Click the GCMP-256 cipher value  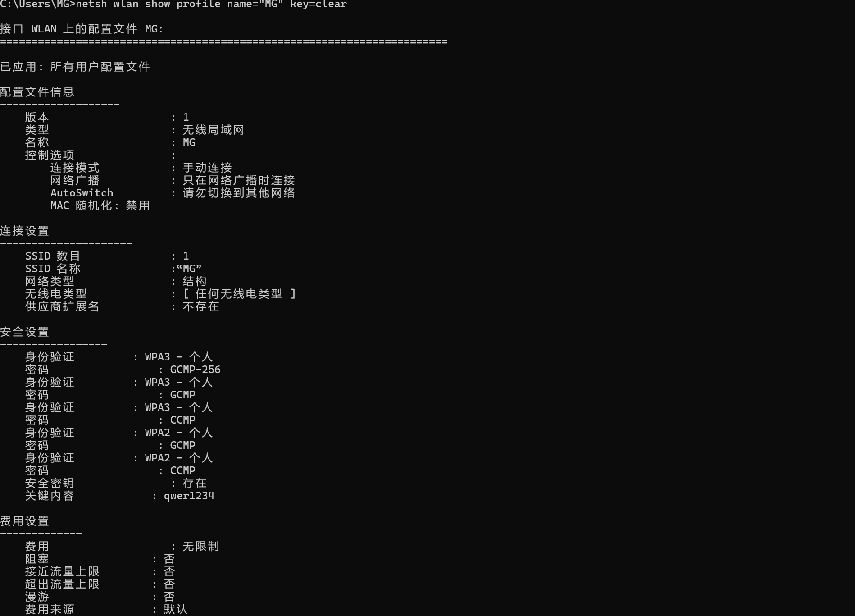coord(196,370)
